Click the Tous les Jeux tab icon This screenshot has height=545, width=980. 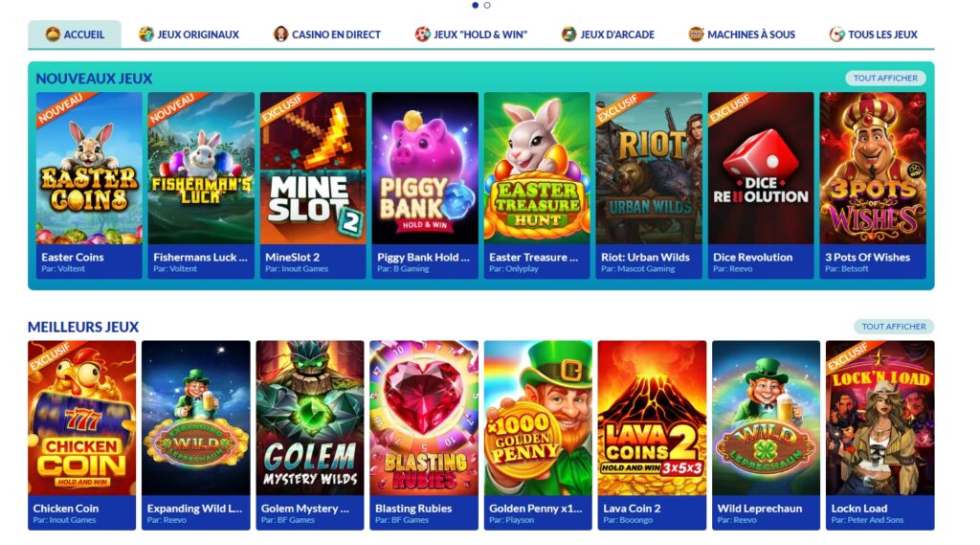click(836, 34)
